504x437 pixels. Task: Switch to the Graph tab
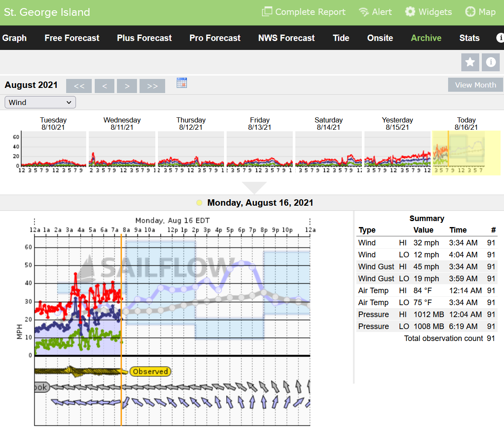pyautogui.click(x=15, y=38)
